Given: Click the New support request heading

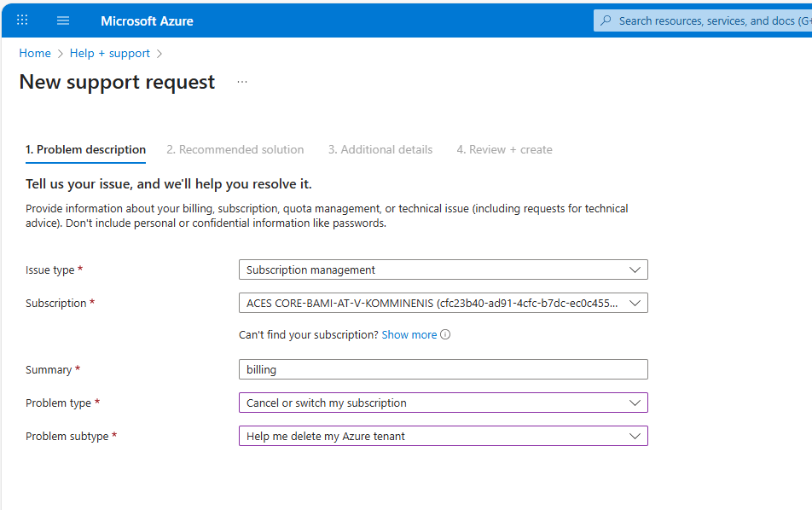Looking at the screenshot, I should pyautogui.click(x=117, y=83).
